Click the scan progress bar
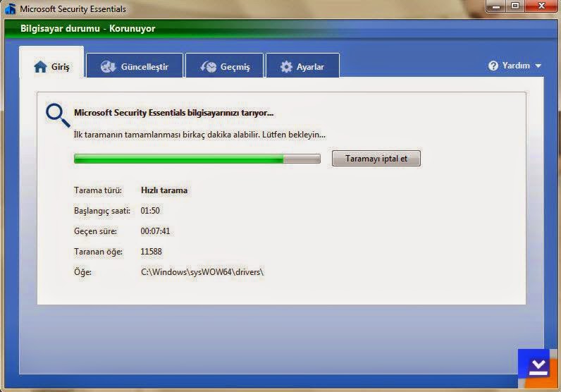Screen dimensions: 561x392 click(x=197, y=159)
